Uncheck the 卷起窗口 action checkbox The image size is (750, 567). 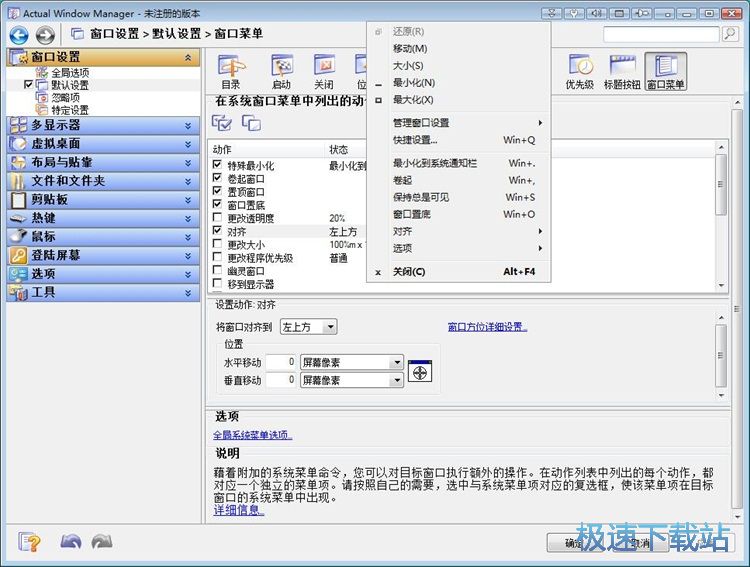[218, 178]
